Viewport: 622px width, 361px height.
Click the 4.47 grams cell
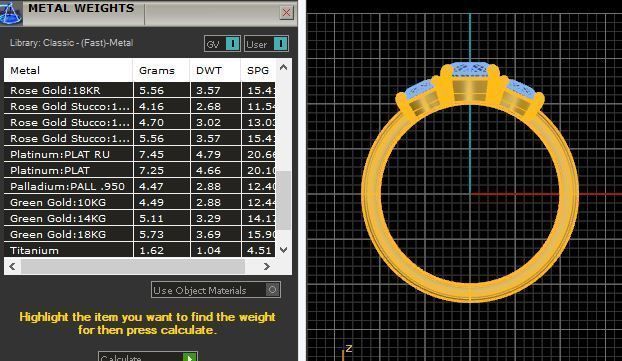click(161, 186)
